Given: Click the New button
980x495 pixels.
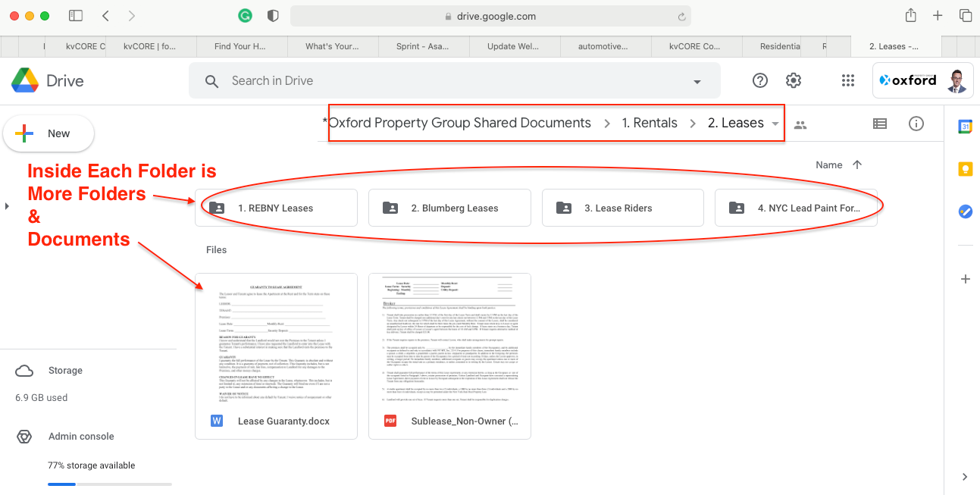Looking at the screenshot, I should click(49, 133).
